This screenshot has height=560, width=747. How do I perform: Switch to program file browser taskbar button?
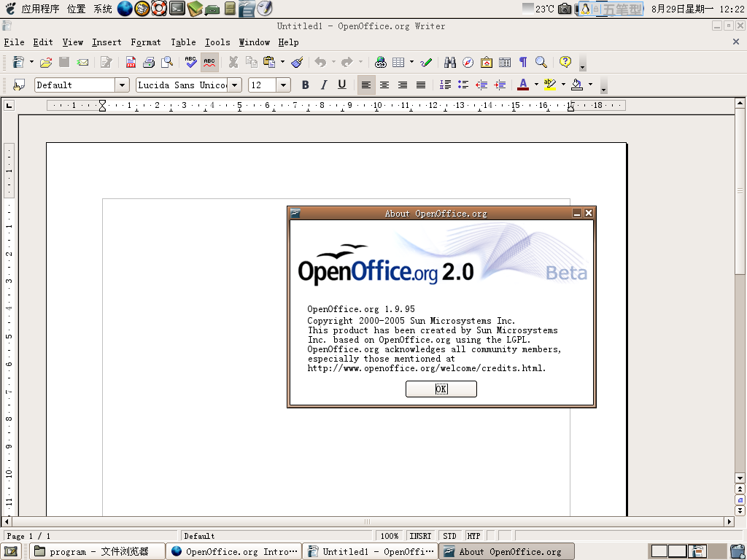pyautogui.click(x=98, y=551)
